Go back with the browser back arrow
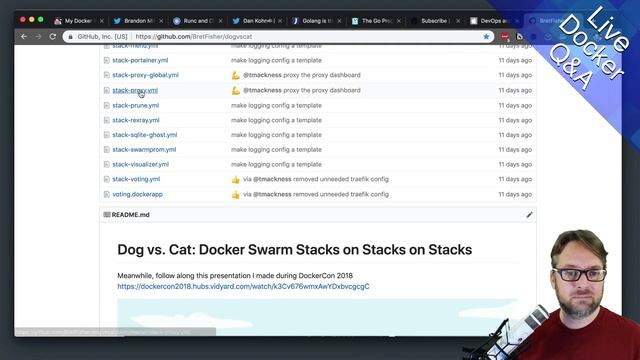 click(x=24, y=36)
